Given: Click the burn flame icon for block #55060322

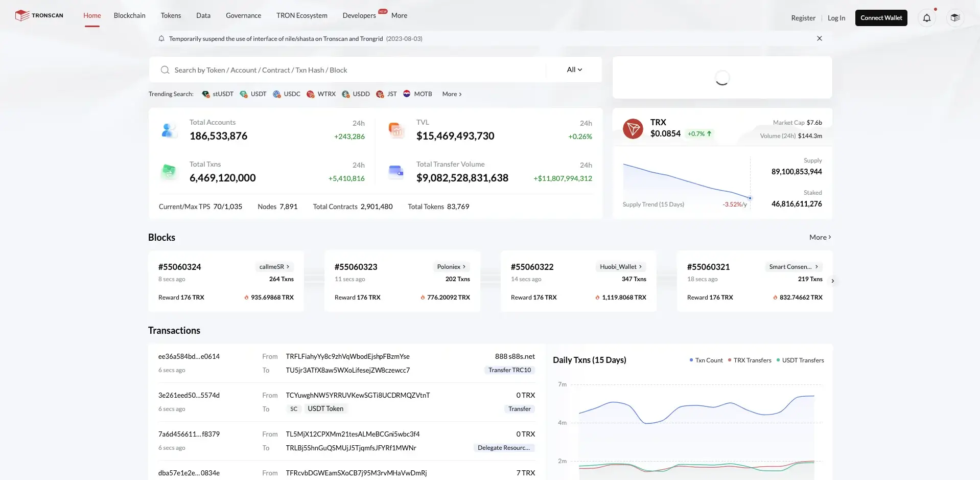Looking at the screenshot, I should coord(597,298).
